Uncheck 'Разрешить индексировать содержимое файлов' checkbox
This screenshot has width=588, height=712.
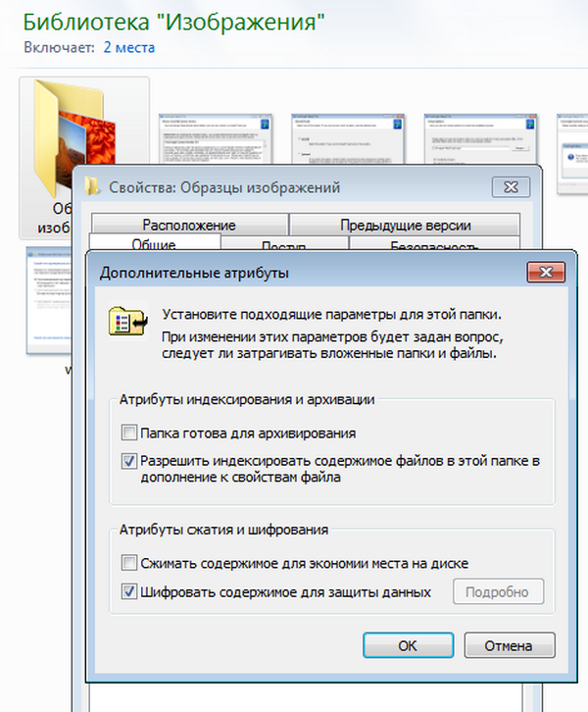128,461
